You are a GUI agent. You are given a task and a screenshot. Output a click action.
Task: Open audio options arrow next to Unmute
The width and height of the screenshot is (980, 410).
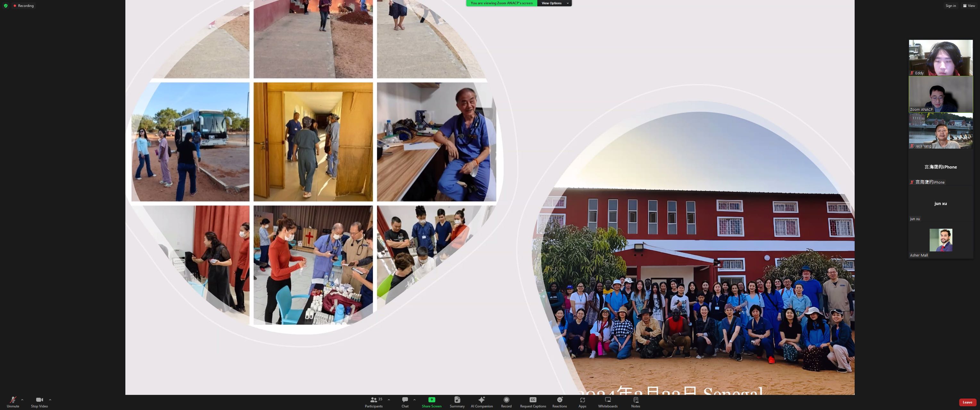tap(22, 400)
